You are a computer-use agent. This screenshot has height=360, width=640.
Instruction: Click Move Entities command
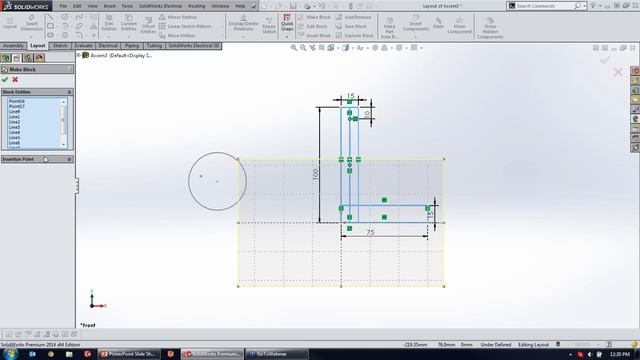(178, 36)
